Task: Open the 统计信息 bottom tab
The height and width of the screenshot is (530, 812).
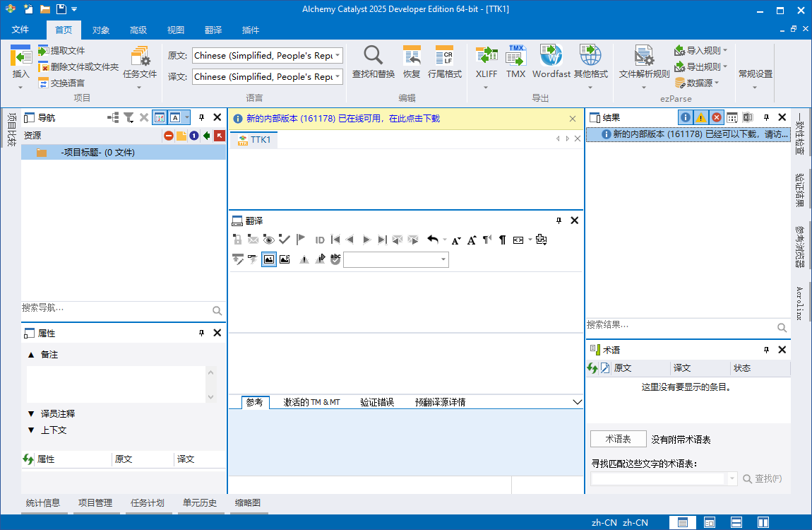Action: [43, 503]
